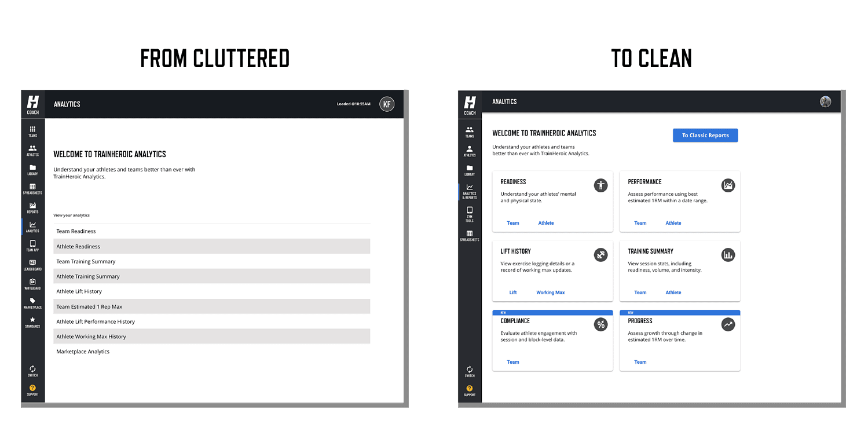
Task: Select the Athlete Training Summary row
Action: [212, 276]
